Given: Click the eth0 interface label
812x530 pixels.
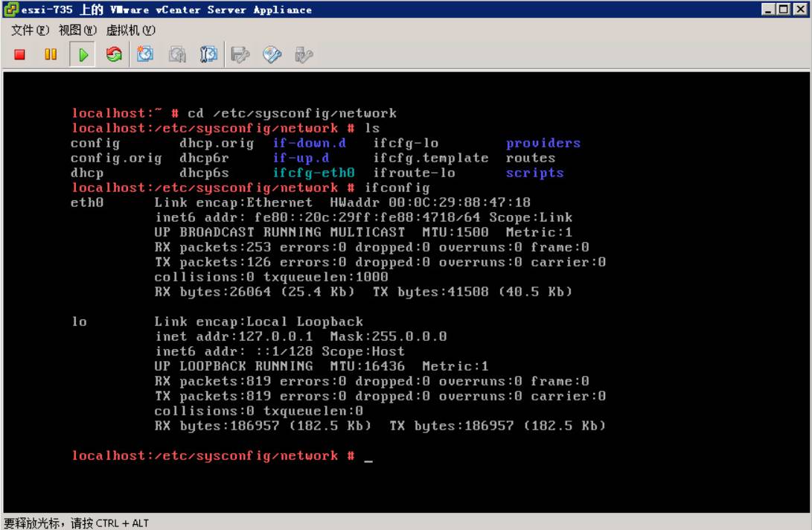Looking at the screenshot, I should [87, 202].
